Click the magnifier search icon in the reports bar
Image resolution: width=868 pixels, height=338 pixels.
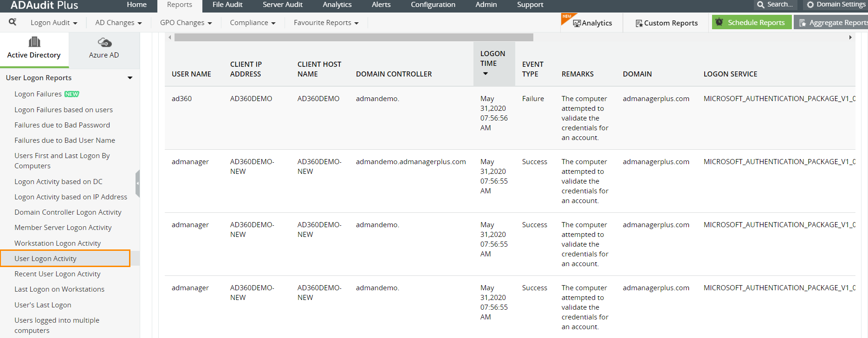point(13,22)
